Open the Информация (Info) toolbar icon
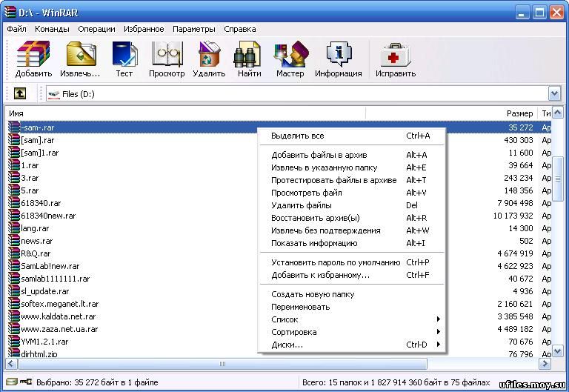The height and width of the screenshot is (392, 569). click(x=338, y=59)
